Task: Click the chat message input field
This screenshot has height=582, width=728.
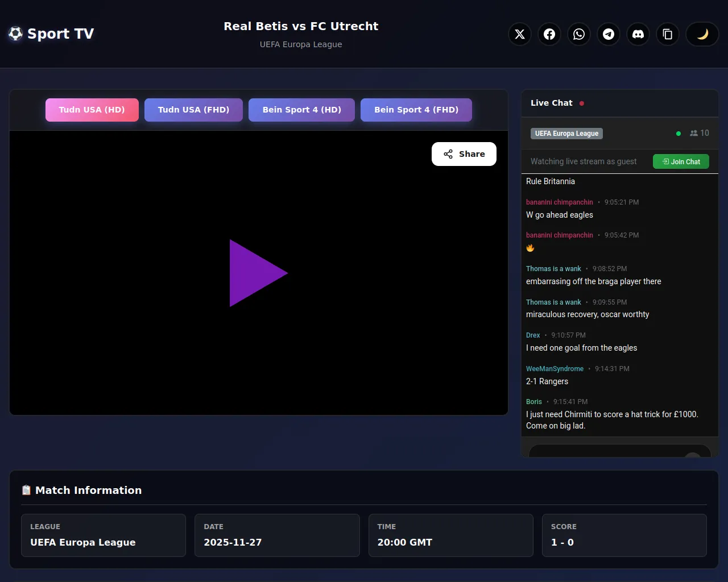Action: tap(609, 452)
